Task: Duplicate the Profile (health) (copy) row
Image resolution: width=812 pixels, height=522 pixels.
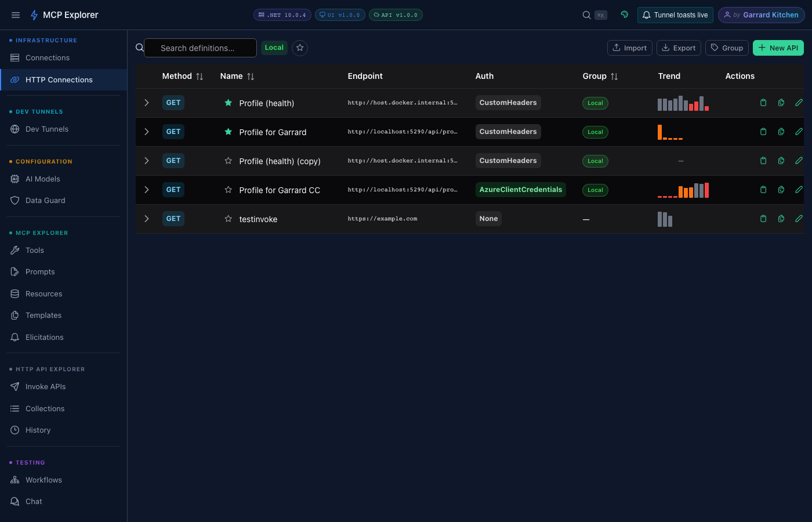Action: coord(781,161)
